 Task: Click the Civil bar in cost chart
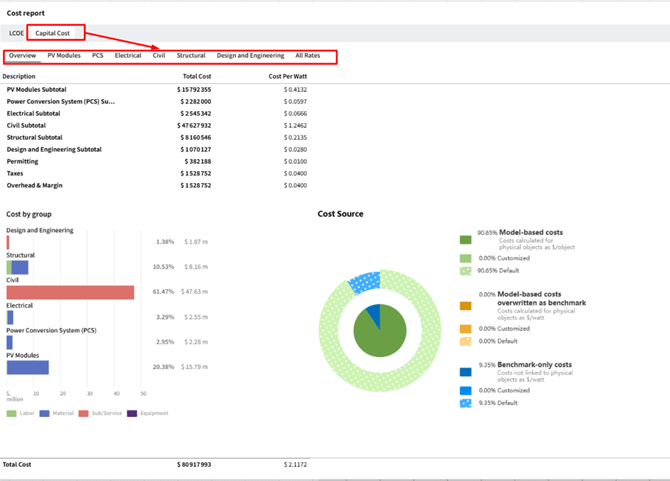pyautogui.click(x=70, y=292)
